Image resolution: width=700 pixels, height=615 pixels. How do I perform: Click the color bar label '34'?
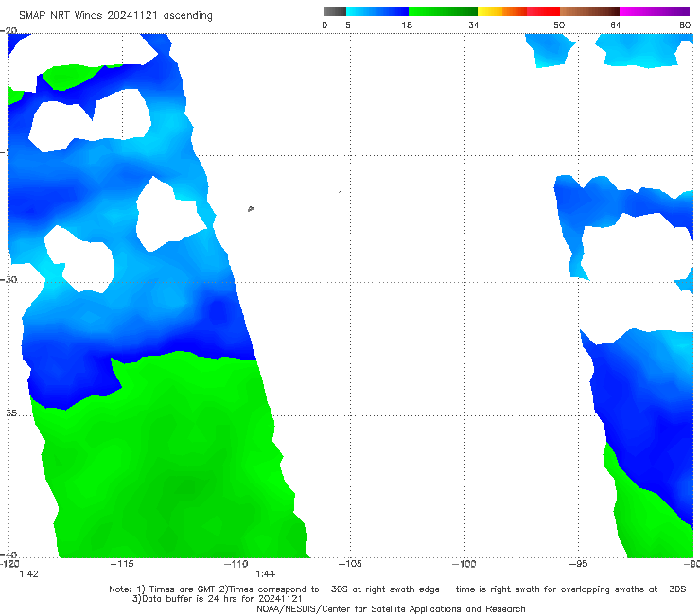(474, 26)
